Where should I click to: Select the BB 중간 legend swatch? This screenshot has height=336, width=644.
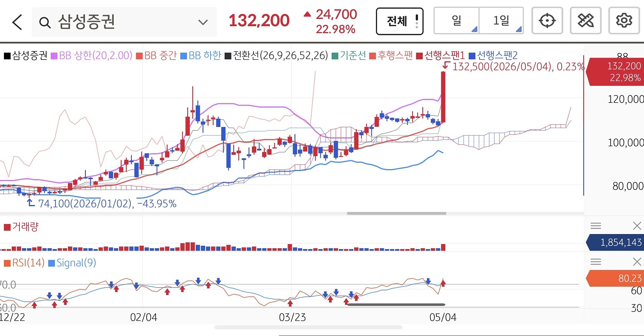click(140, 56)
